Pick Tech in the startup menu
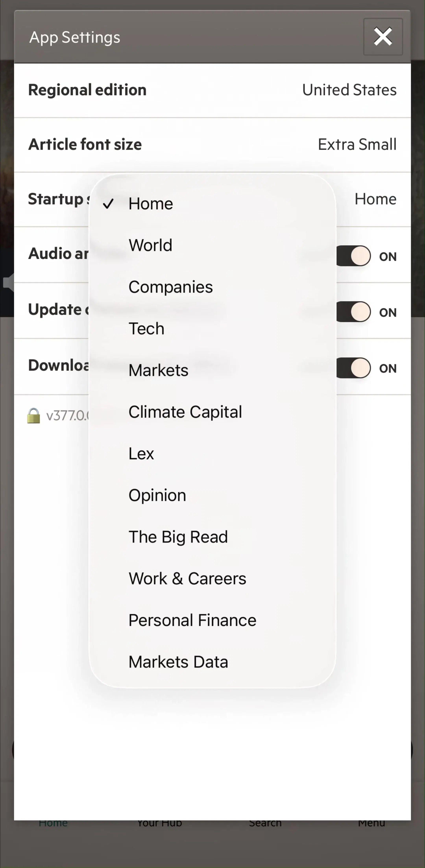 (x=212, y=328)
